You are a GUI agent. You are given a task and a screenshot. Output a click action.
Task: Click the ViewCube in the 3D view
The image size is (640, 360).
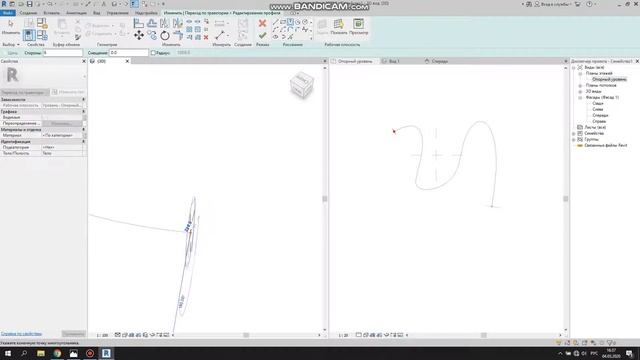(302, 85)
